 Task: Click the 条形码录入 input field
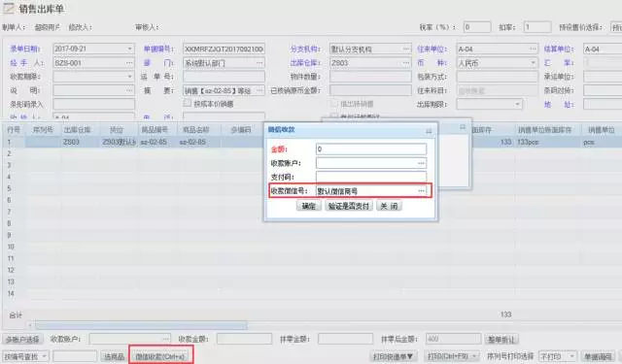point(94,104)
